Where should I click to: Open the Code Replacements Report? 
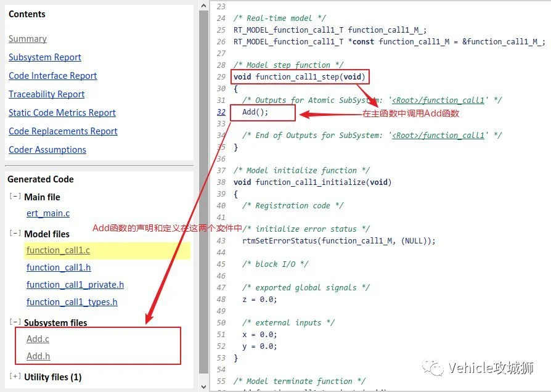click(63, 131)
